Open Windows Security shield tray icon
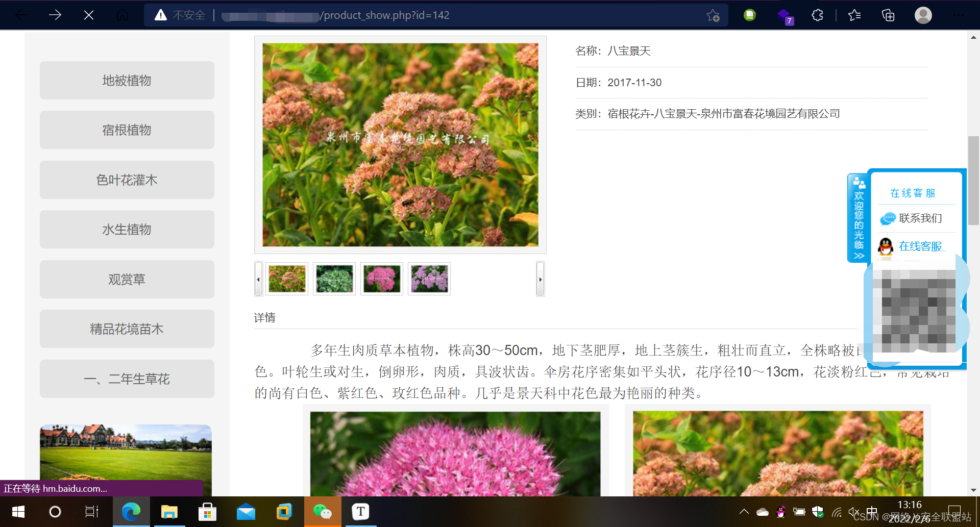980x527 pixels. pos(818,512)
